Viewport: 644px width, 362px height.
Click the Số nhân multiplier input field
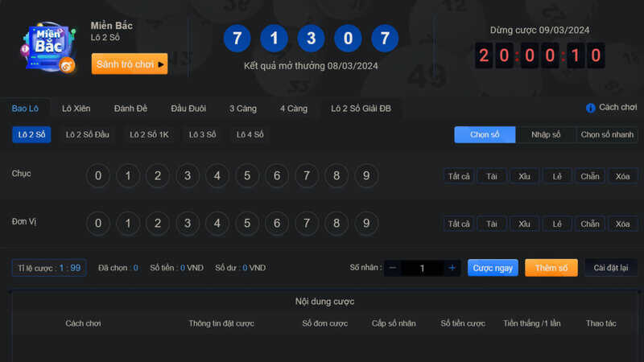pyautogui.click(x=422, y=268)
